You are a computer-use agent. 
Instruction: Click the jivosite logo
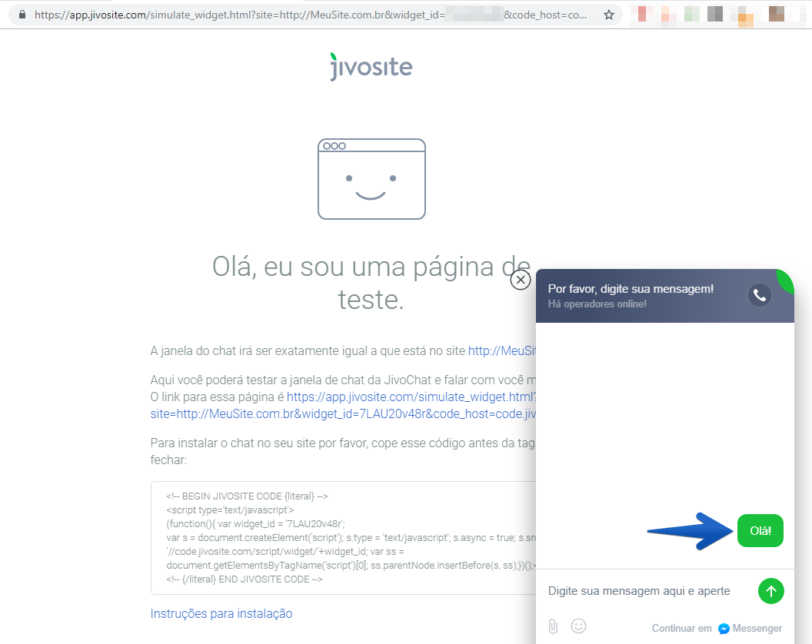click(371, 67)
